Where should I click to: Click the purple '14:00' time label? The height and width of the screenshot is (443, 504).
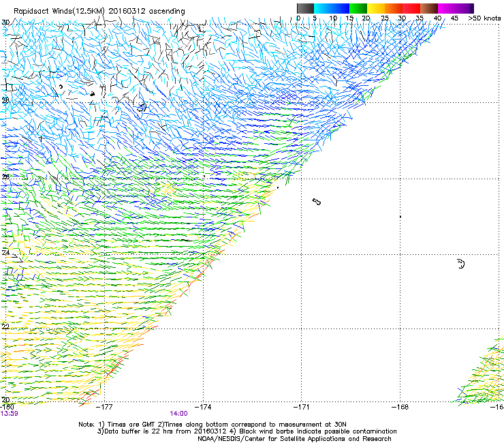(178, 414)
